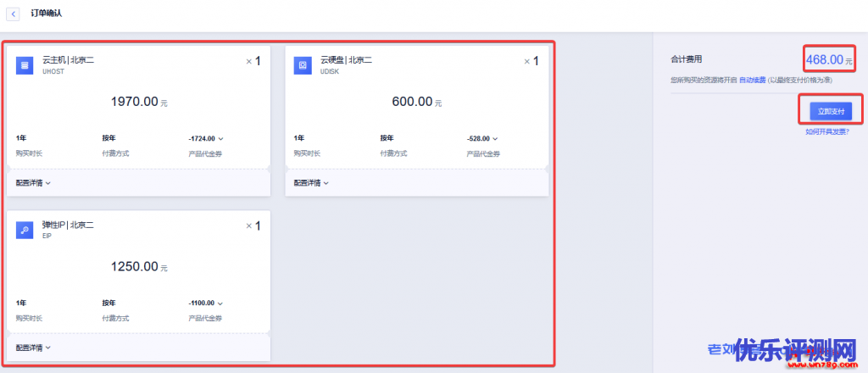Click the × 1 quantity on 云硬盘 card

click(x=531, y=61)
